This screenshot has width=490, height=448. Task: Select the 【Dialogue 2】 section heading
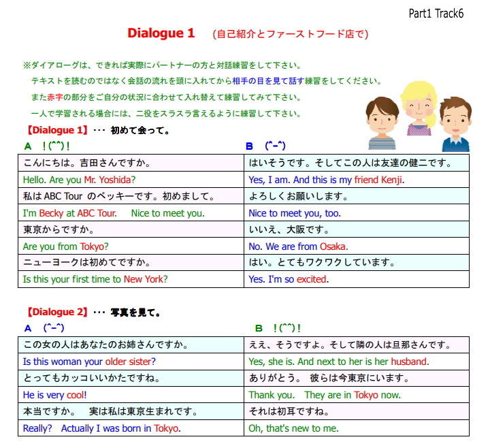56,313
